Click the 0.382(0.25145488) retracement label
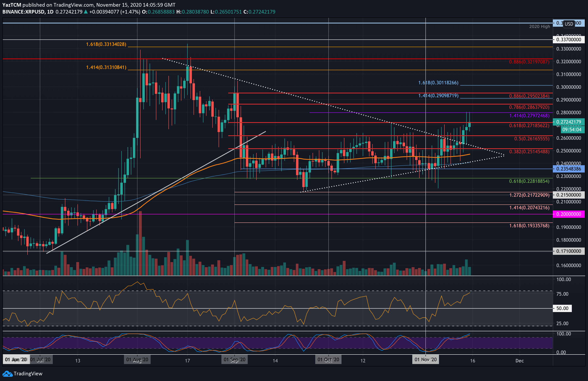Screen dimensions: 588x381 (x=529, y=151)
